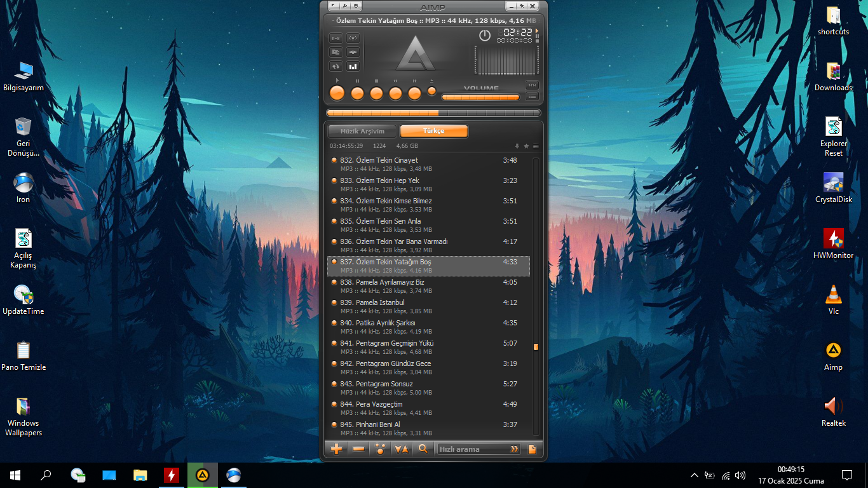Image resolution: width=868 pixels, height=488 pixels.
Task: Open the playlist sorting arrows button
Action: 402,449
